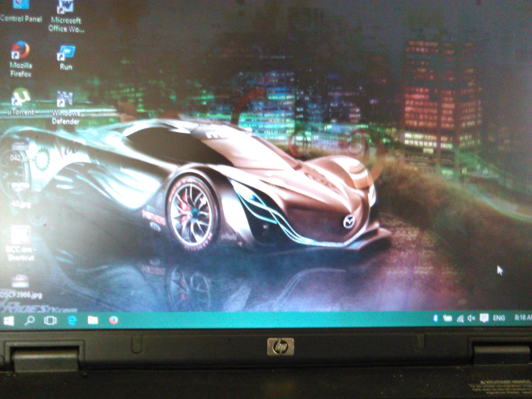Open the Run desktop shortcut
Viewport: 532px width, 399px height.
click(x=66, y=58)
